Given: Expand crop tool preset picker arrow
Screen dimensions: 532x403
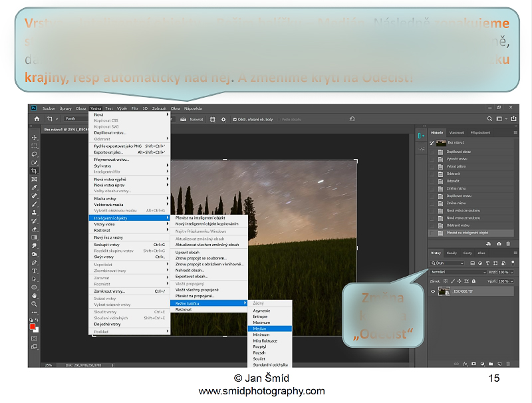Looking at the screenshot, I should click(57, 119).
